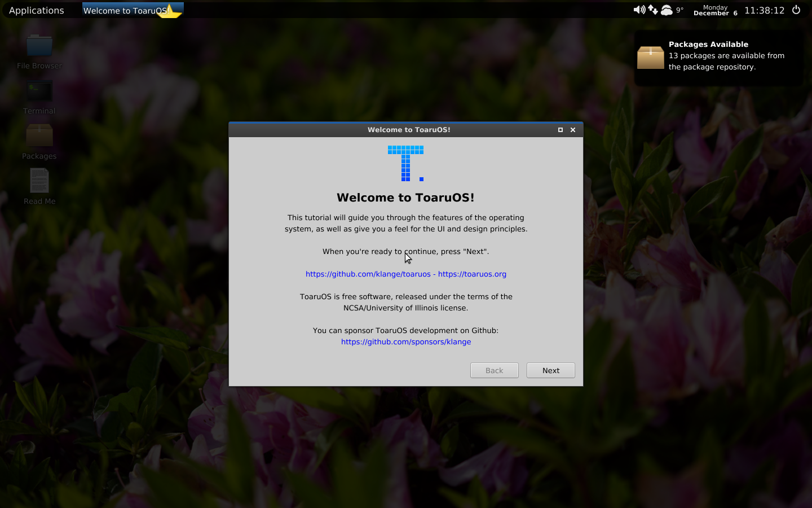Click the speaker icon in the system tray
812x508 pixels.
point(639,10)
